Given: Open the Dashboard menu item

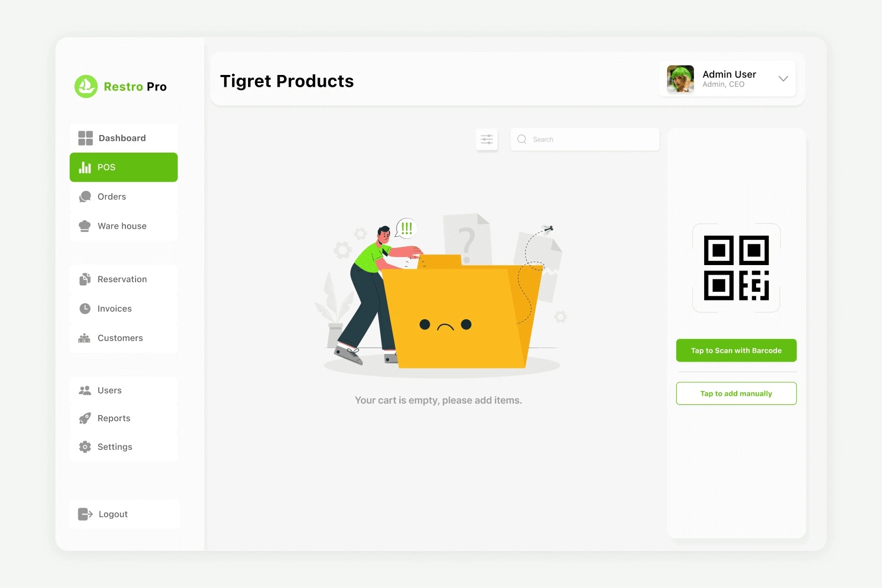Looking at the screenshot, I should [x=124, y=138].
